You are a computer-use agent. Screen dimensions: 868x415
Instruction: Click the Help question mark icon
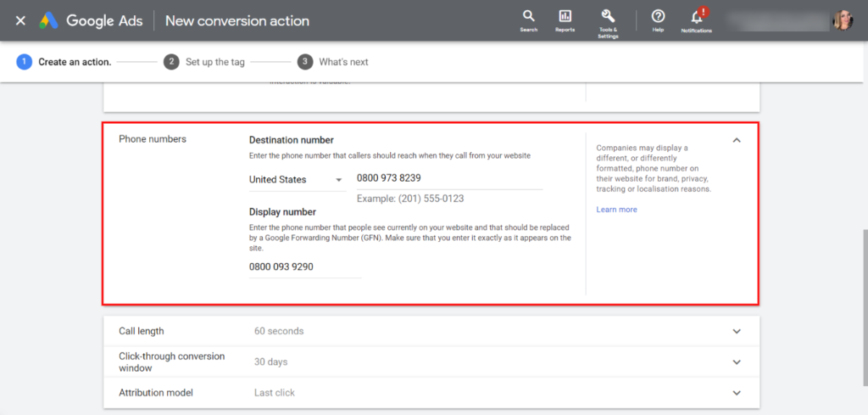pos(658,17)
